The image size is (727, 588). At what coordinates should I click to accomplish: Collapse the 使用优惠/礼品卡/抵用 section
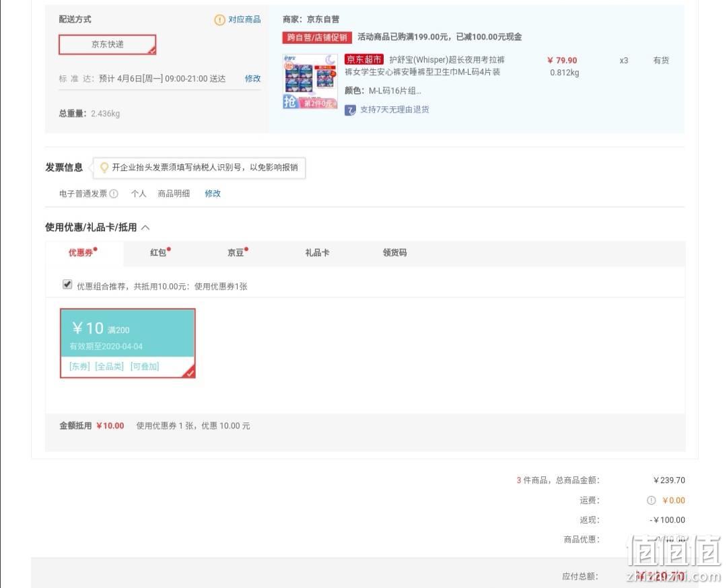coord(145,227)
